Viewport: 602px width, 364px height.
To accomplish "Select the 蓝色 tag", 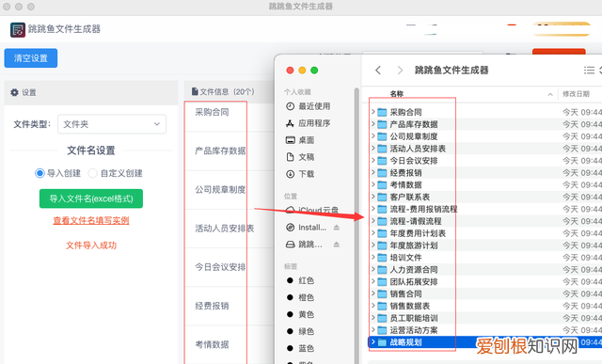I will tap(301, 348).
